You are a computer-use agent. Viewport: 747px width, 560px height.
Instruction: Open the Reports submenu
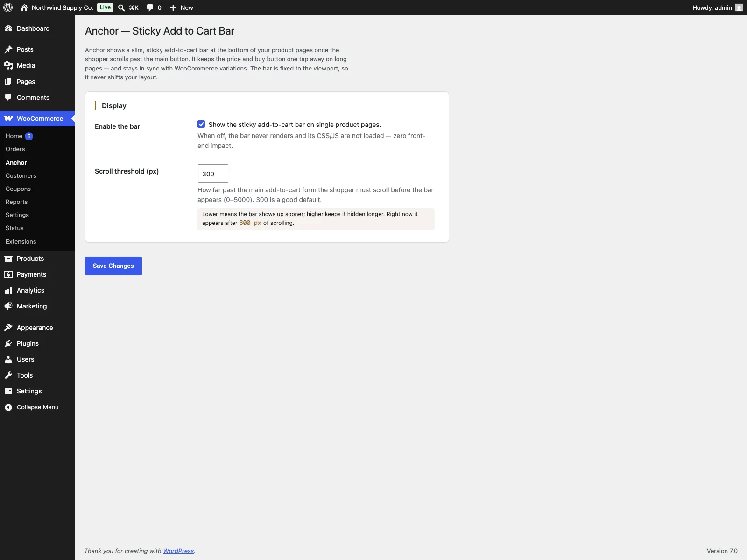(17, 202)
